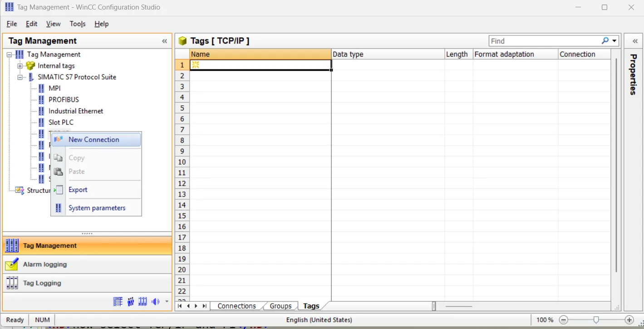The image size is (644, 329).
Task: Jump to first sheet tab arrow
Action: (x=180, y=306)
